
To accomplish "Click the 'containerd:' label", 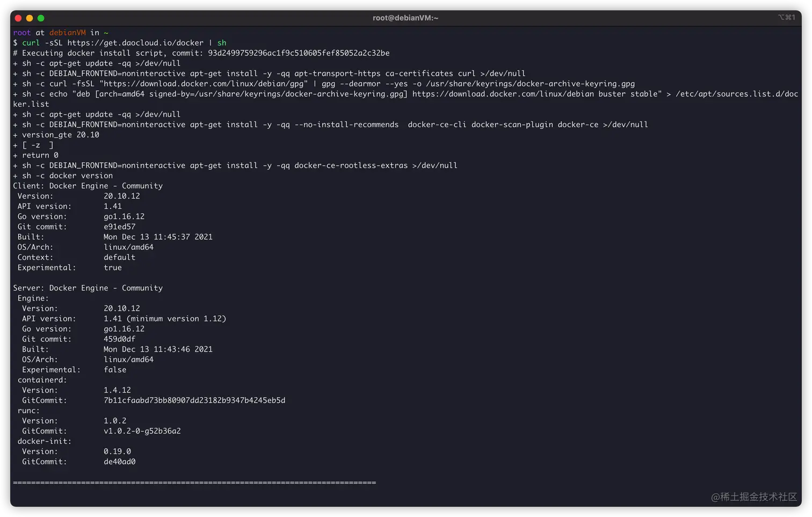I will [42, 380].
